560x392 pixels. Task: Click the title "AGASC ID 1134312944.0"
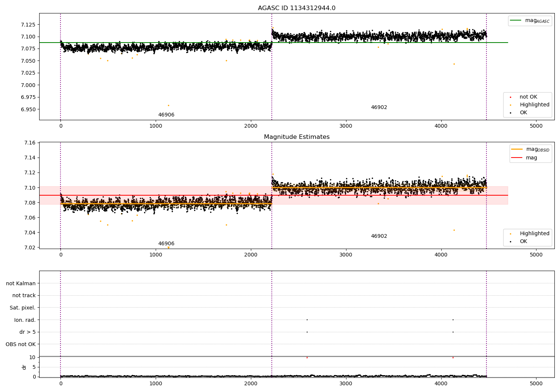pos(296,8)
